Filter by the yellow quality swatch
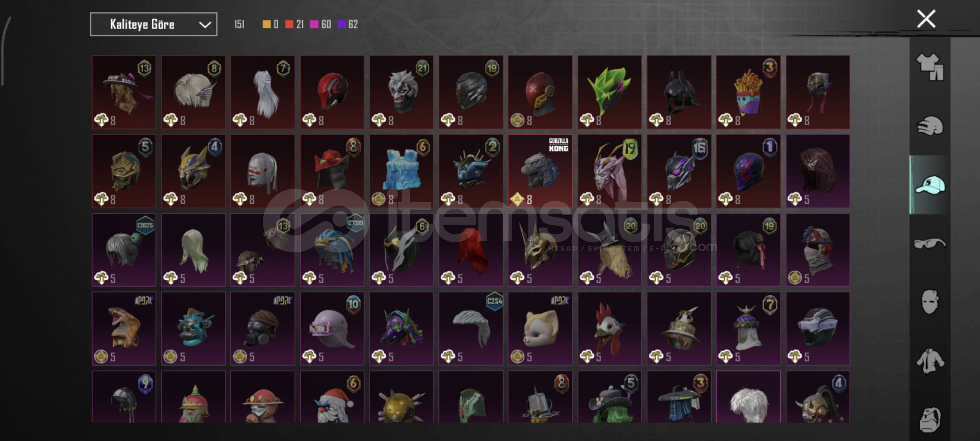The height and width of the screenshot is (441, 980). [267, 24]
